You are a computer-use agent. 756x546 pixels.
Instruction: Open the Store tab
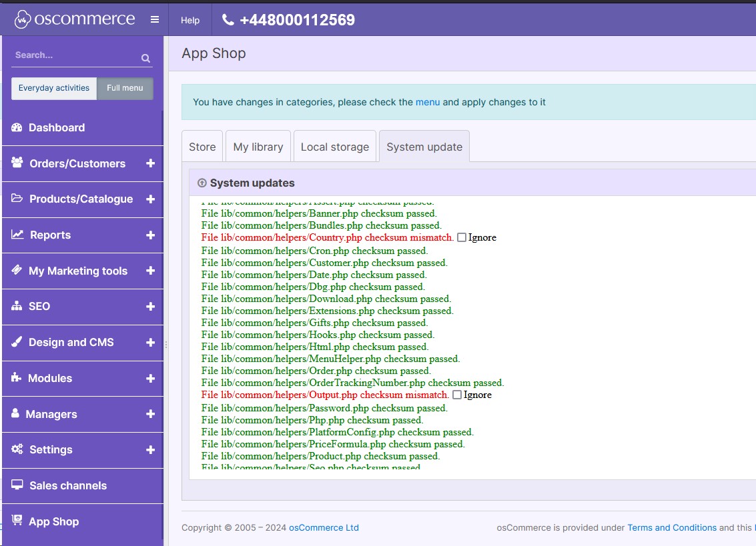tap(202, 147)
